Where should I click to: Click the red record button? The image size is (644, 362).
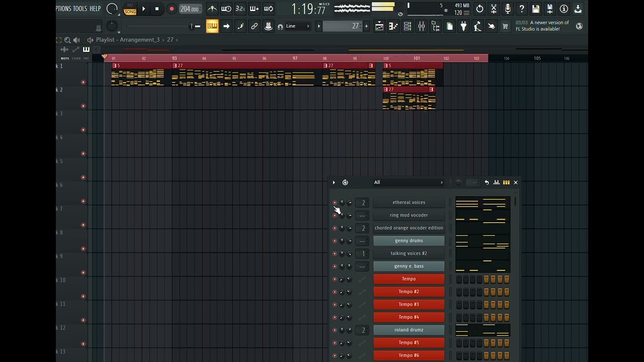pos(172,9)
